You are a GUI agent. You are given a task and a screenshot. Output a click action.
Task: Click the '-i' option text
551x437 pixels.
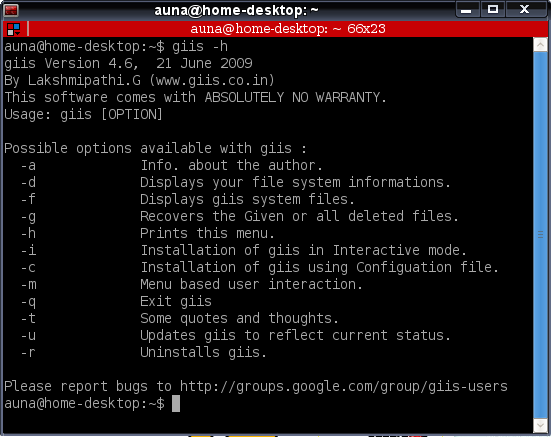click(x=28, y=250)
